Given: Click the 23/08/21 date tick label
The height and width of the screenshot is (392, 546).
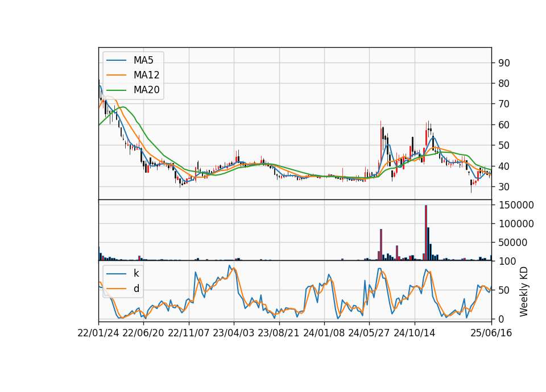Looking at the screenshot, I should click(x=279, y=333).
